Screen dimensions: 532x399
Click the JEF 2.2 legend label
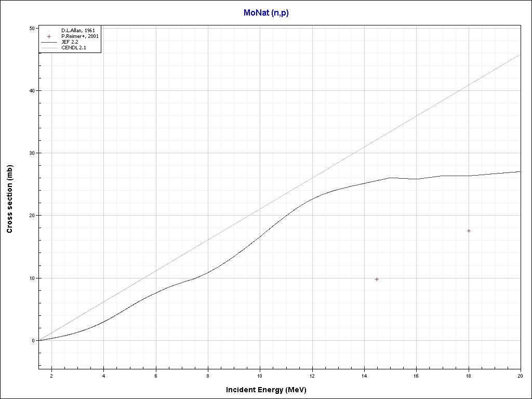(70, 42)
